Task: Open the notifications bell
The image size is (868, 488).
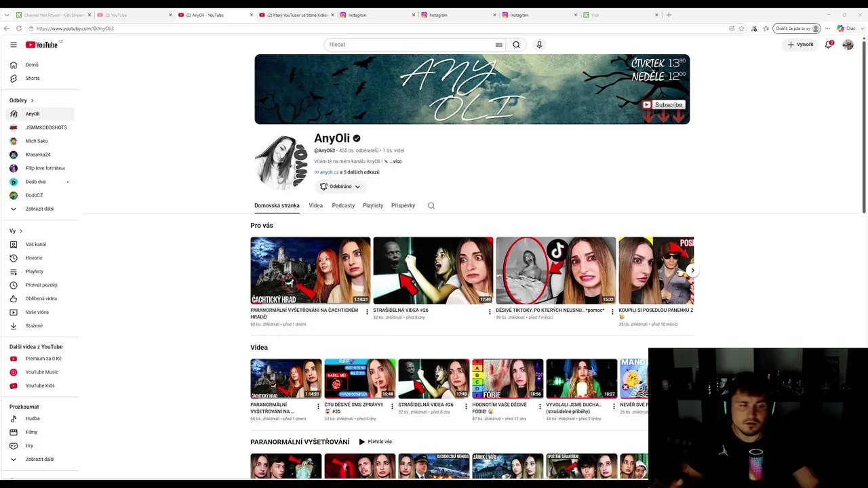Action: point(829,45)
